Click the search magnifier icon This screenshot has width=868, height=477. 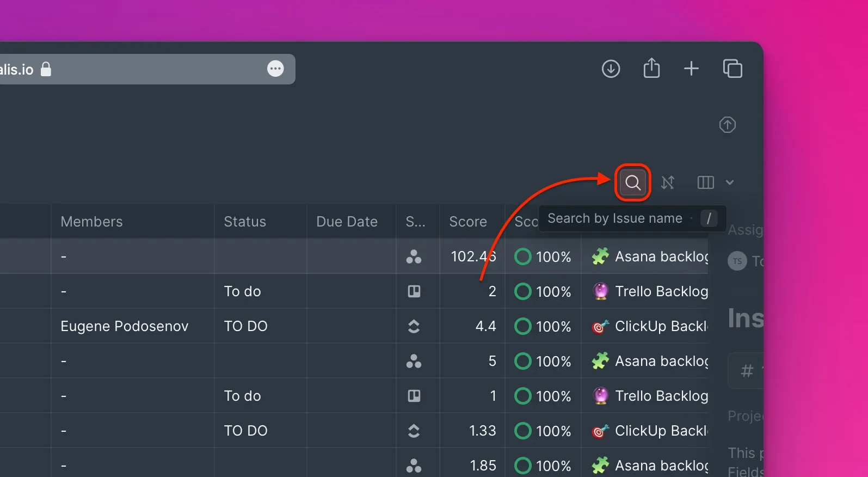pyautogui.click(x=632, y=182)
